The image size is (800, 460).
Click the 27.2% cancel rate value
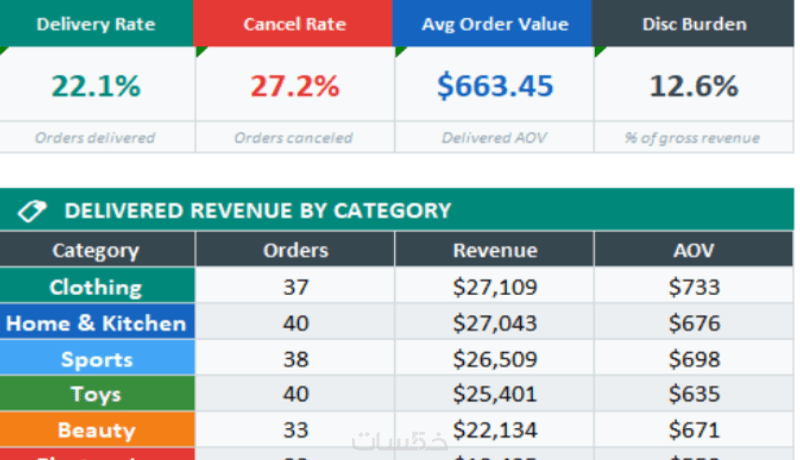pos(294,86)
